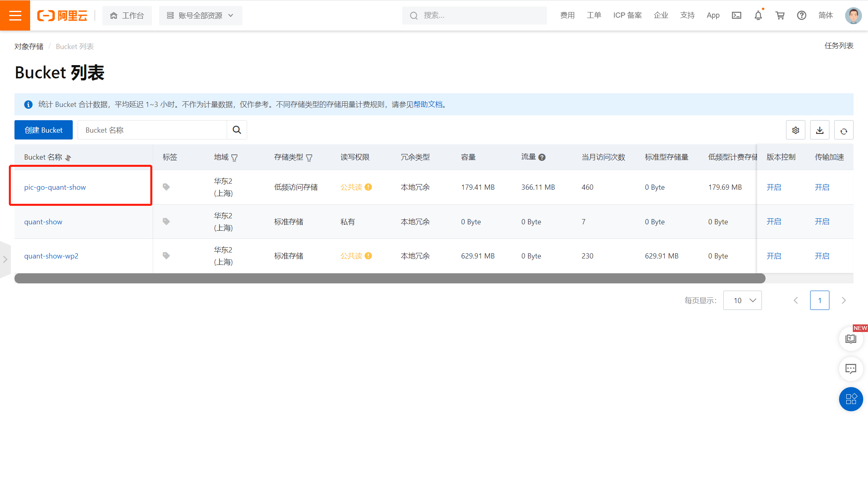Open the Cloud Shell terminal icon
868x488 pixels.
[736, 15]
